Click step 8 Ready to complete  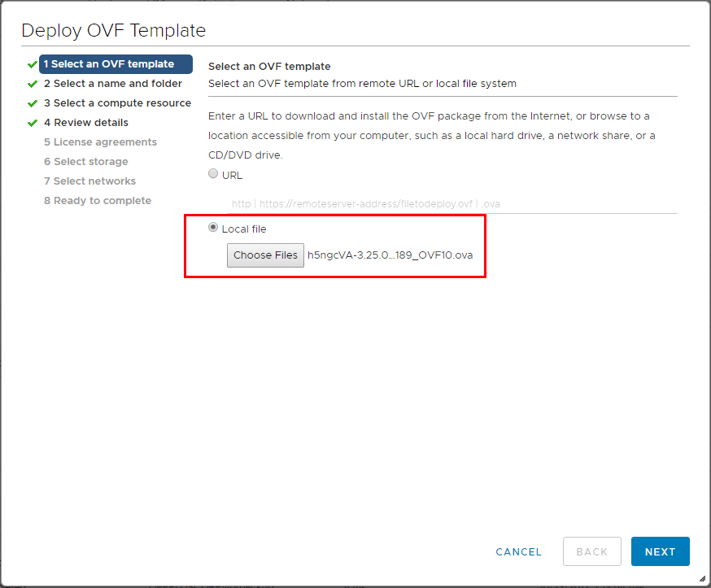click(98, 201)
